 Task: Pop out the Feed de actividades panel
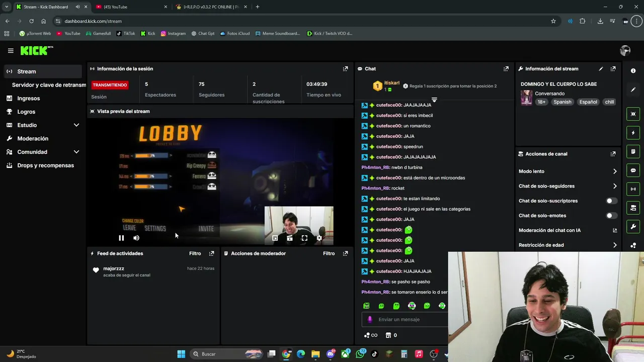211,253
